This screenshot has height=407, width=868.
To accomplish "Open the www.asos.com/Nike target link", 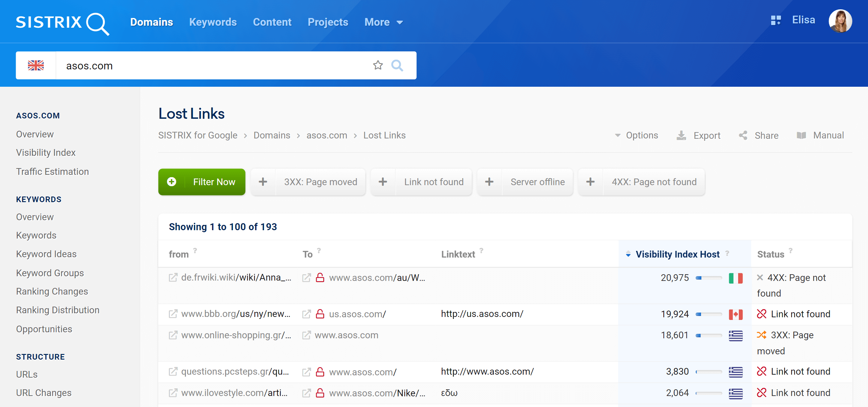I will (377, 393).
